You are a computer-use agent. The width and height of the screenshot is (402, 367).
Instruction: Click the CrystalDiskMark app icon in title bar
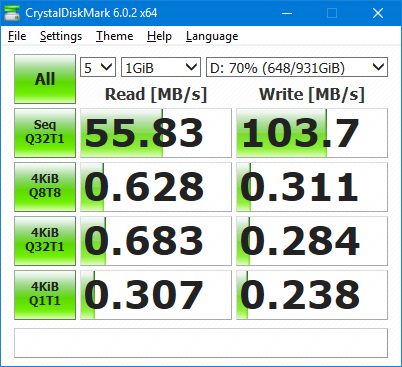click(x=12, y=13)
